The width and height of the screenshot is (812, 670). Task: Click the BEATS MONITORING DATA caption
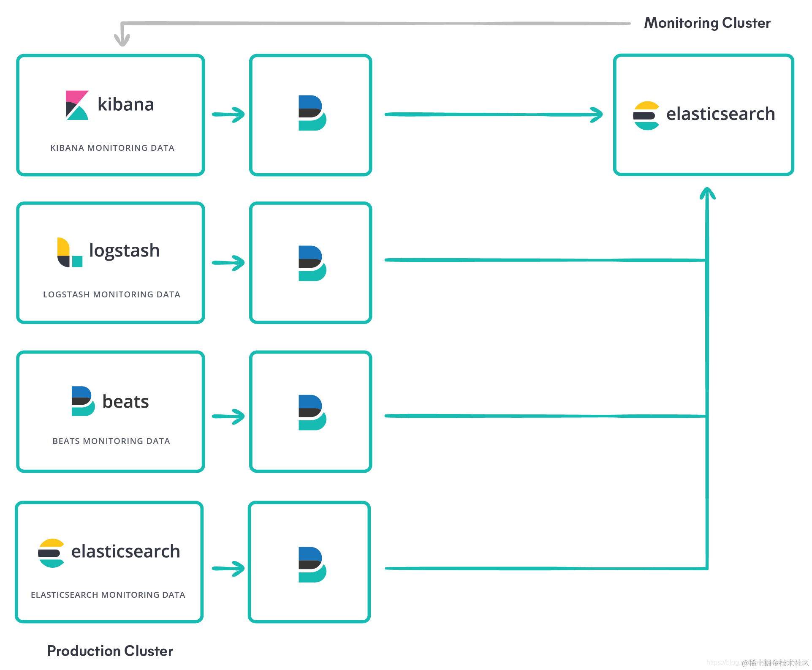(111, 441)
